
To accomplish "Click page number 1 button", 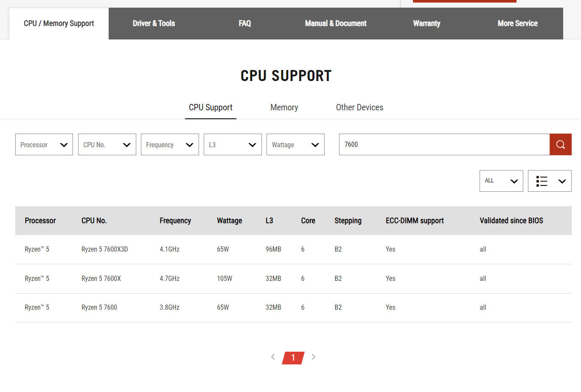I will (293, 358).
